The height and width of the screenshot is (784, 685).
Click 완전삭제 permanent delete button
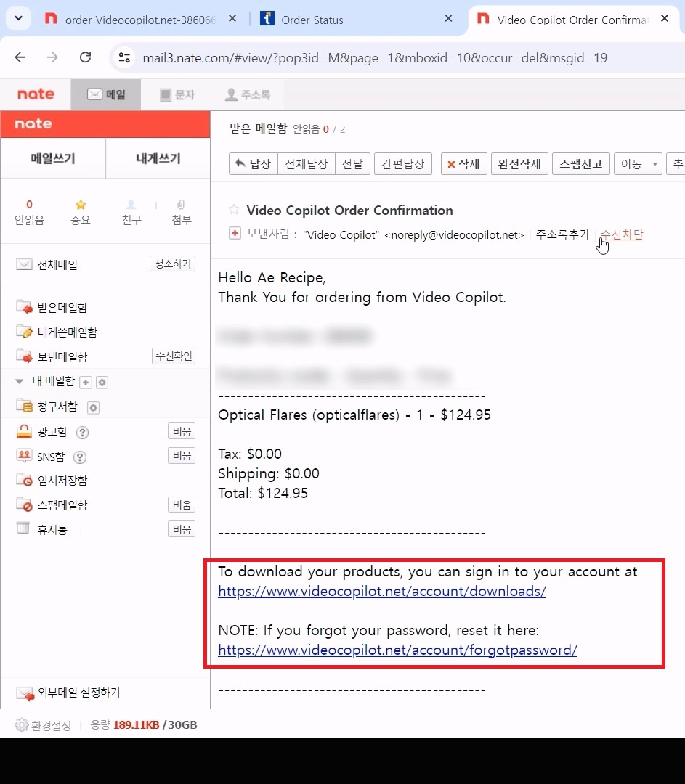pos(519,163)
